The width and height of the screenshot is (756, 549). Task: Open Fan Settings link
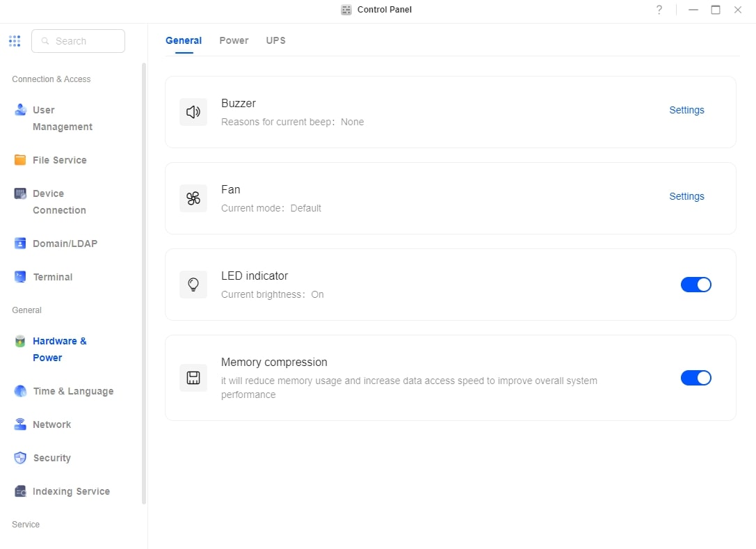[686, 196]
